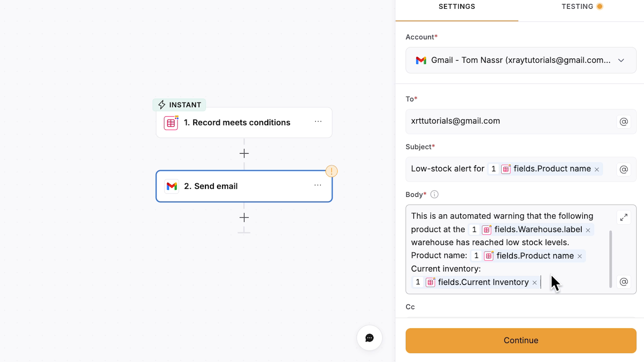The height and width of the screenshot is (362, 644).
Task: Expand the Body field to fullscreen
Action: pyautogui.click(x=624, y=217)
